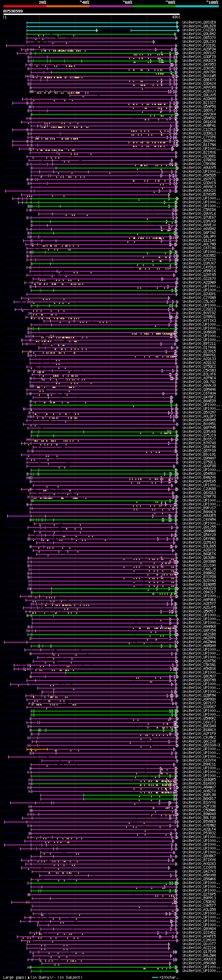This screenshot has height=980, width=222.
Task: Select the UniRef100_A9V1U7 entry
Action: 199,53
